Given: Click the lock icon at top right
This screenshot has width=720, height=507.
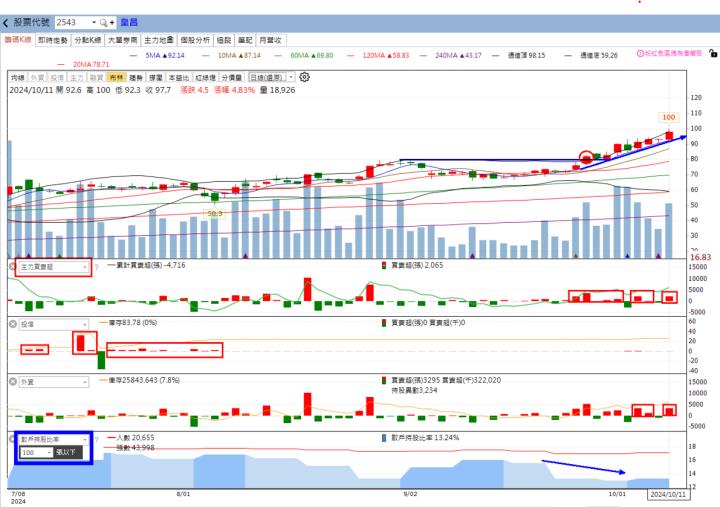Looking at the screenshot, I should (713, 53).
